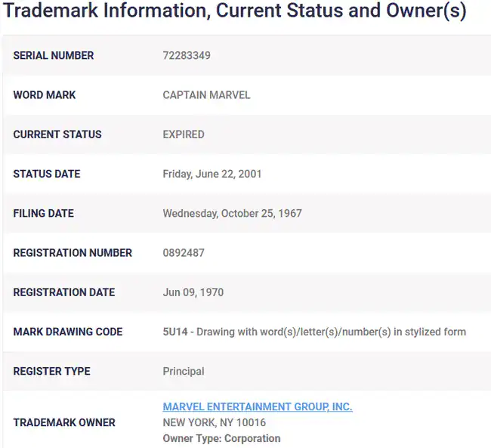Click the registration date Jun 09, 1970
This screenshot has width=491, height=448.
(x=193, y=292)
